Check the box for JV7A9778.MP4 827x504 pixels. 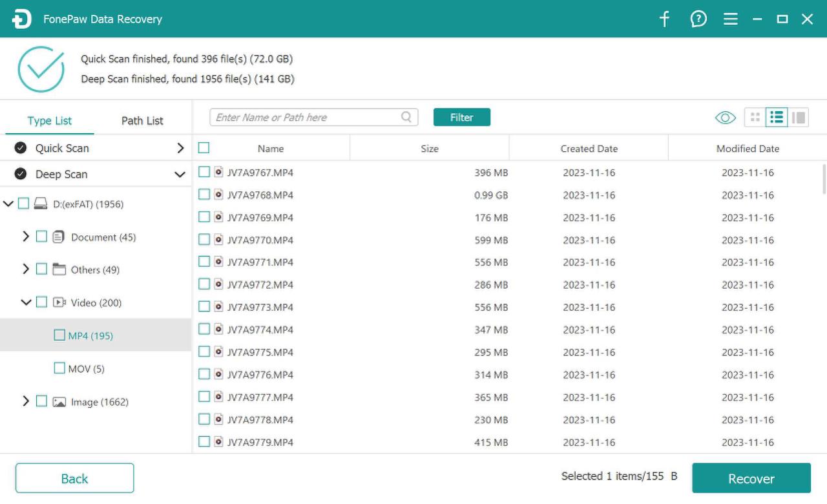click(x=204, y=419)
